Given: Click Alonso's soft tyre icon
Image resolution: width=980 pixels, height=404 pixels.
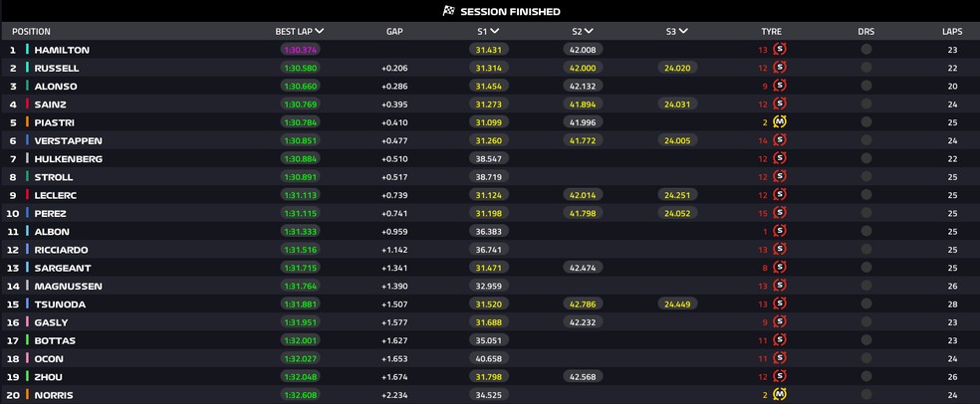Looking at the screenshot, I should point(780,86).
